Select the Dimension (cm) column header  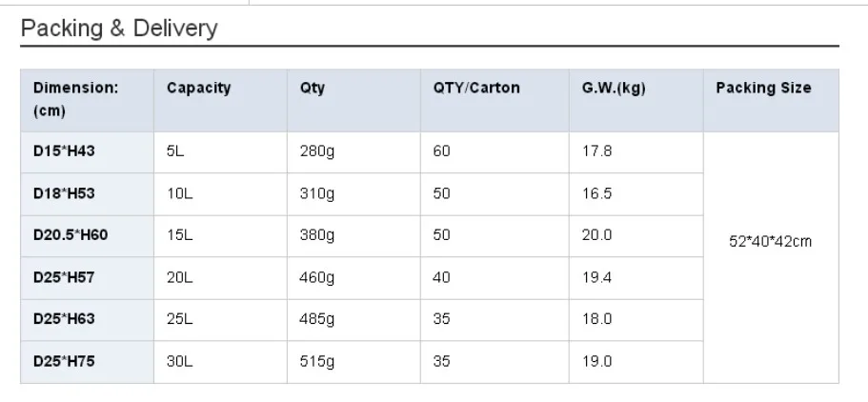coord(76,99)
